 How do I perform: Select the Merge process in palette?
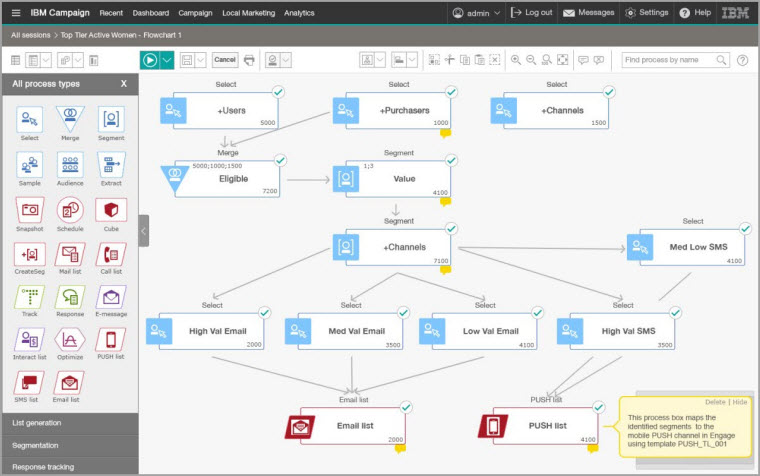(x=70, y=119)
